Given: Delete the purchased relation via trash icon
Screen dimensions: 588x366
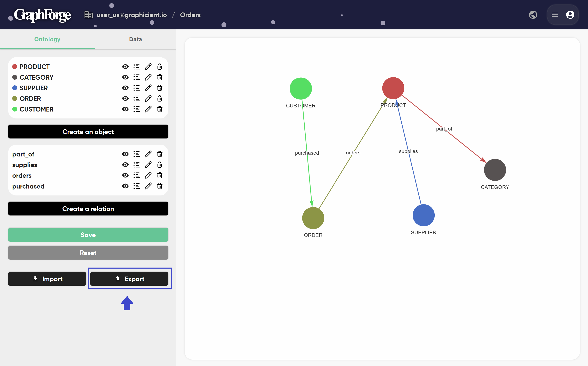Looking at the screenshot, I should tap(160, 186).
